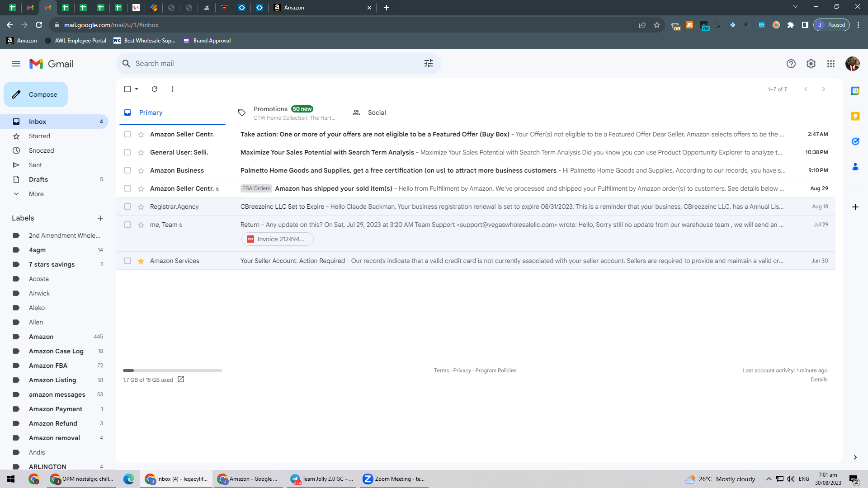868x488 pixels.
Task: Refresh the inbox message list
Action: [x=155, y=89]
